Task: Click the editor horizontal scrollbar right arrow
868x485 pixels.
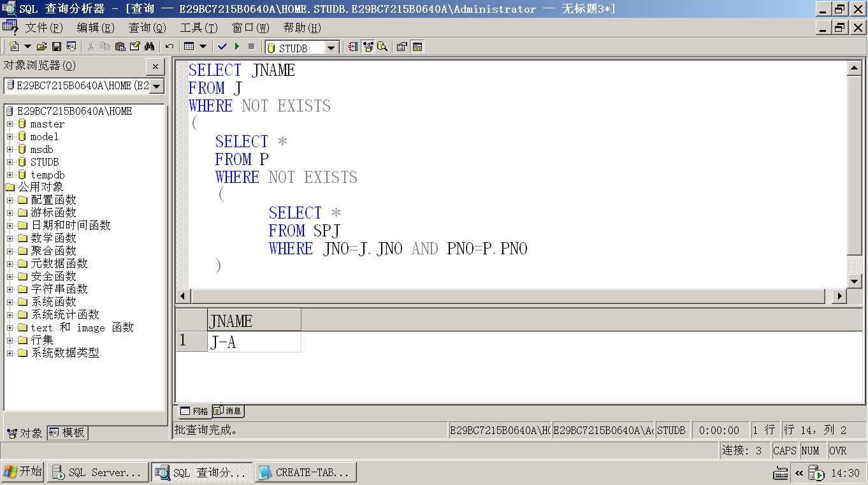Action: (x=839, y=296)
